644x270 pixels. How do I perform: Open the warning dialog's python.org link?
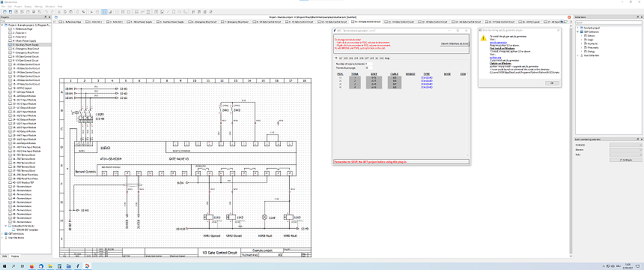[x=494, y=58]
